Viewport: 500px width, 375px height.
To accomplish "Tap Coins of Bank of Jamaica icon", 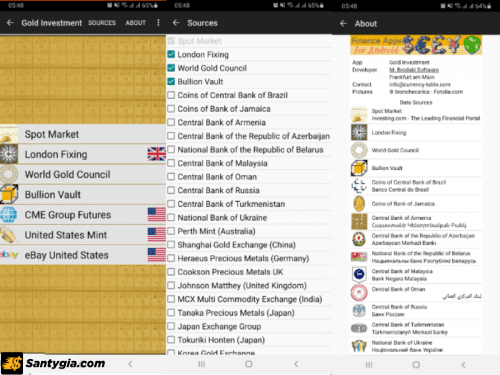I will tap(359, 203).
